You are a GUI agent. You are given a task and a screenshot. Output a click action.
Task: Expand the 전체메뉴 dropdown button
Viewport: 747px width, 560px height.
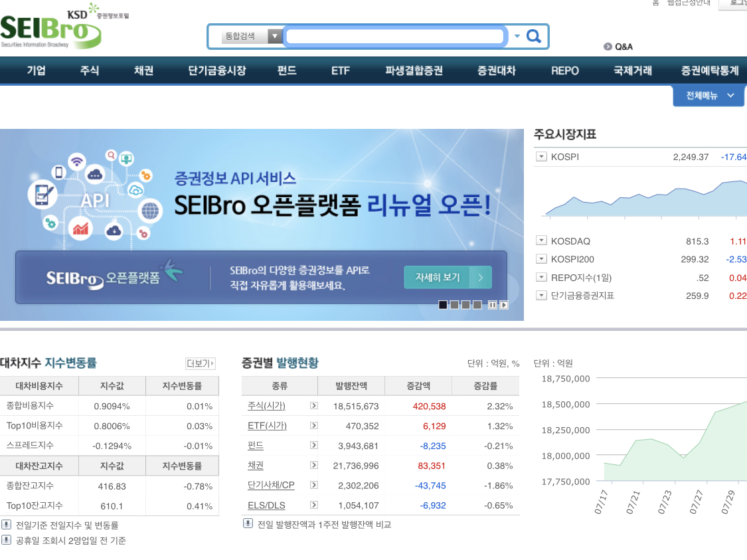tap(709, 96)
